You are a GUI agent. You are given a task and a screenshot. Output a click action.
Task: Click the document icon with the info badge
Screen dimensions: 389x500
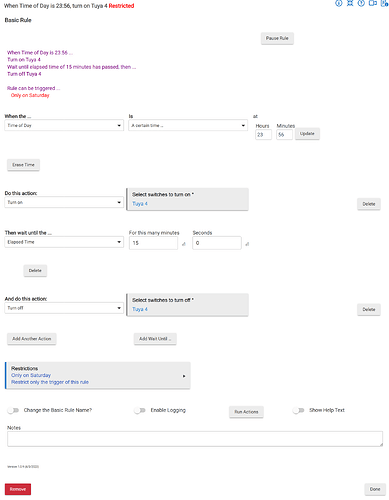[x=384, y=3]
